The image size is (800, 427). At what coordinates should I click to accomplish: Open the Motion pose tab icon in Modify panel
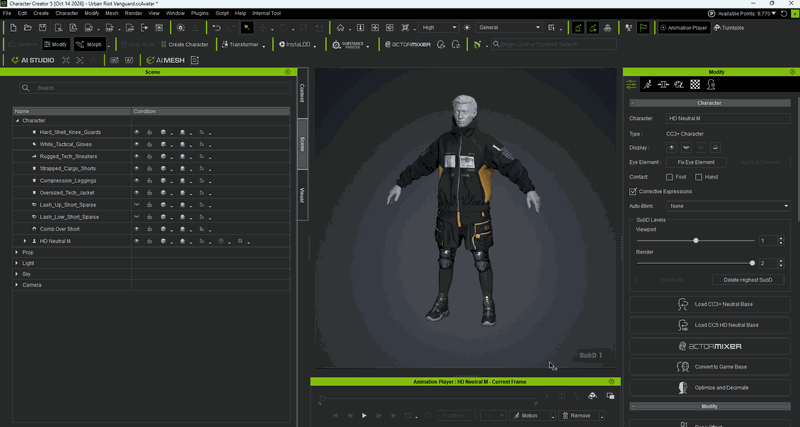coord(647,85)
